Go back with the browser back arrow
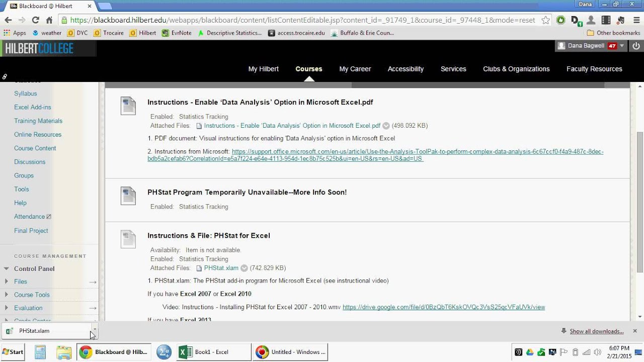This screenshot has width=644, height=362. coord(8,20)
